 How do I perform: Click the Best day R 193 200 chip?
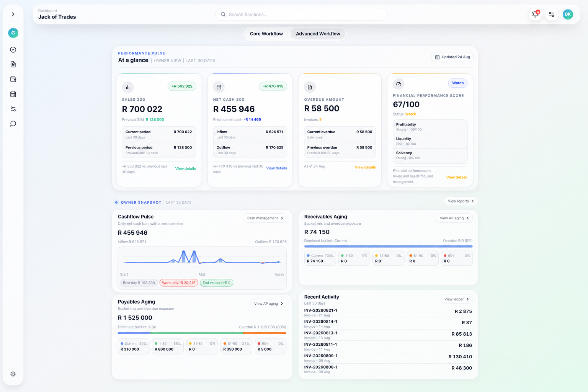coord(139,283)
